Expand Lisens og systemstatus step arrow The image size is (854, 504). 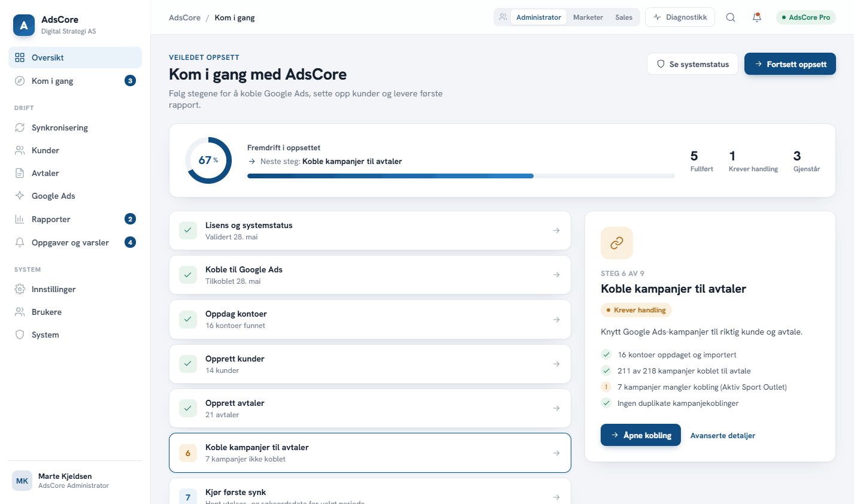(x=556, y=230)
